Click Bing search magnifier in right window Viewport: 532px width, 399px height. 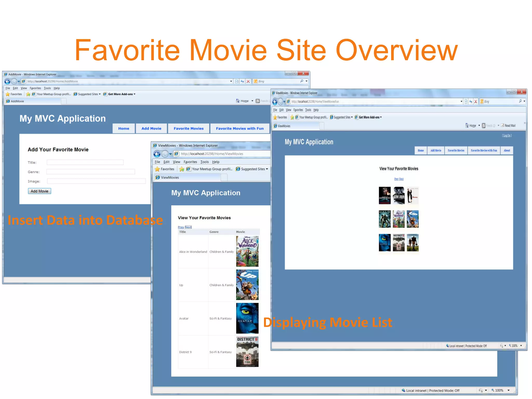520,101
